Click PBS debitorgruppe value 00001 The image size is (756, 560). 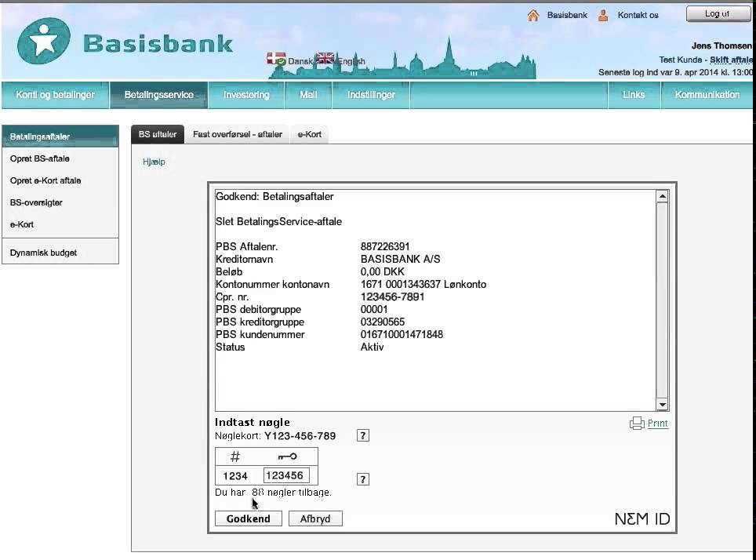374,309
